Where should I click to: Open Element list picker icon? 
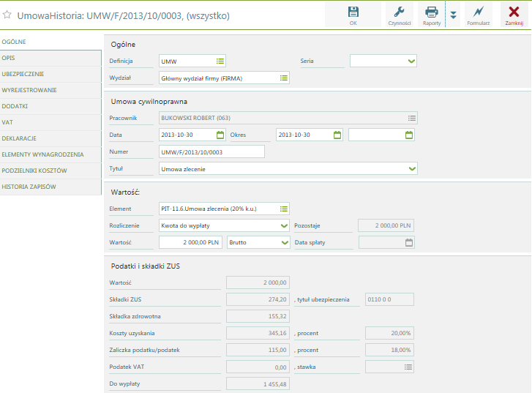(284, 209)
